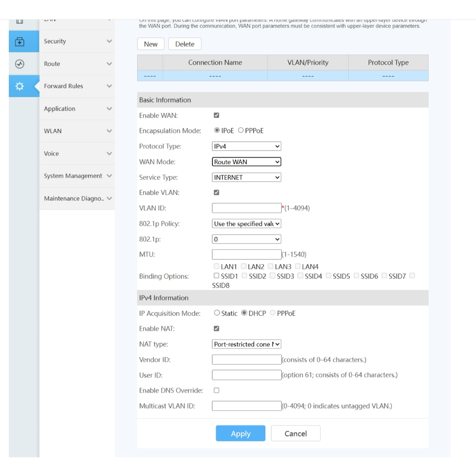
Task: Uncheck the Enable WAN checkbox
Action: (x=216, y=115)
